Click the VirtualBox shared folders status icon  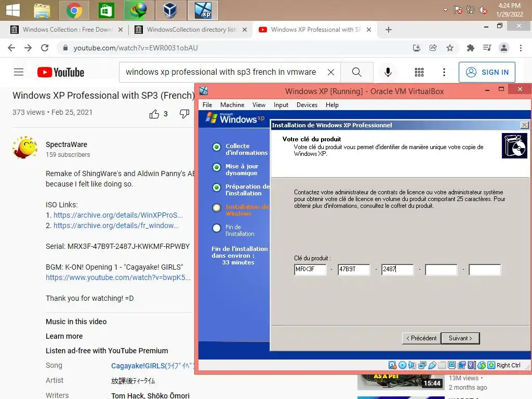[442, 365]
